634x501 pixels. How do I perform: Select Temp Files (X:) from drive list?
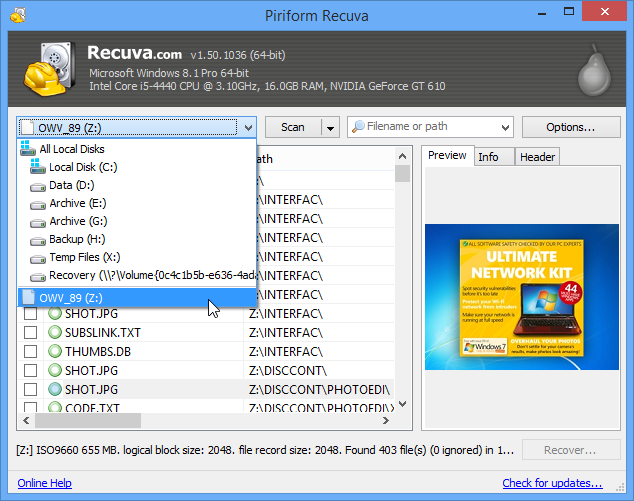(x=137, y=257)
